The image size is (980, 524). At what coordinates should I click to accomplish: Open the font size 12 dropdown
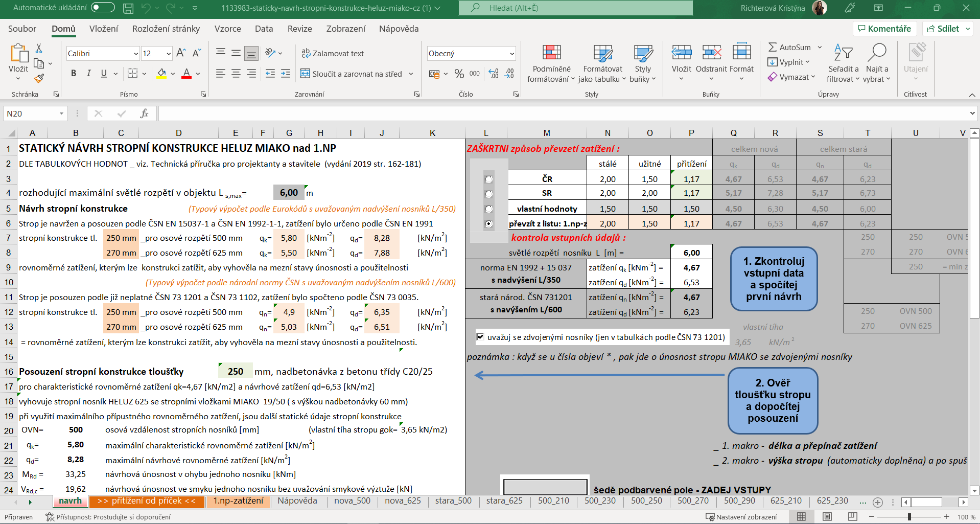point(169,54)
